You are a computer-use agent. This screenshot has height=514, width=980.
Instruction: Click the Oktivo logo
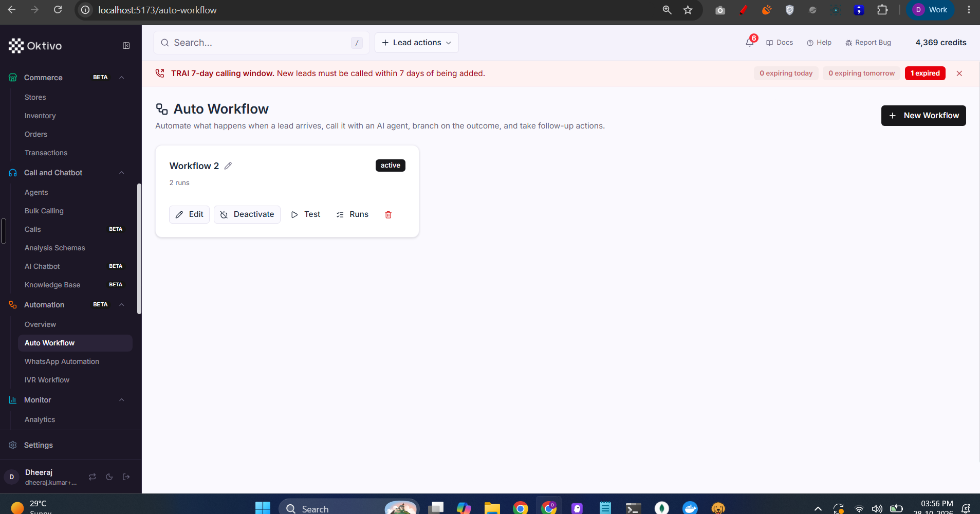coord(35,46)
